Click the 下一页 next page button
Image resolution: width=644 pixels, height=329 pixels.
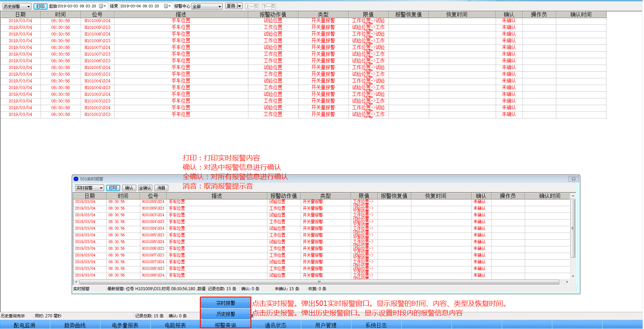[269, 6]
